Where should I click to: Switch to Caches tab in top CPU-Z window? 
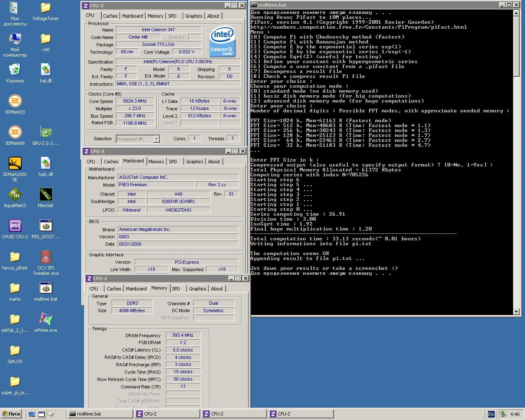pyautogui.click(x=110, y=16)
